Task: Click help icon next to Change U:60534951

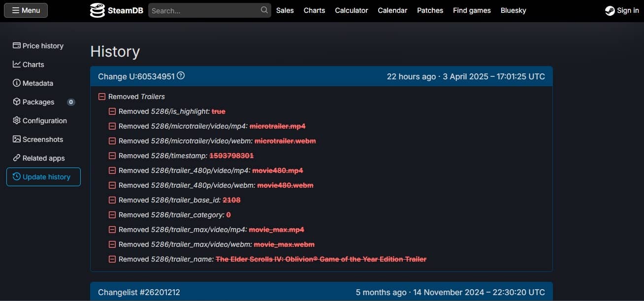Action: coord(181,76)
